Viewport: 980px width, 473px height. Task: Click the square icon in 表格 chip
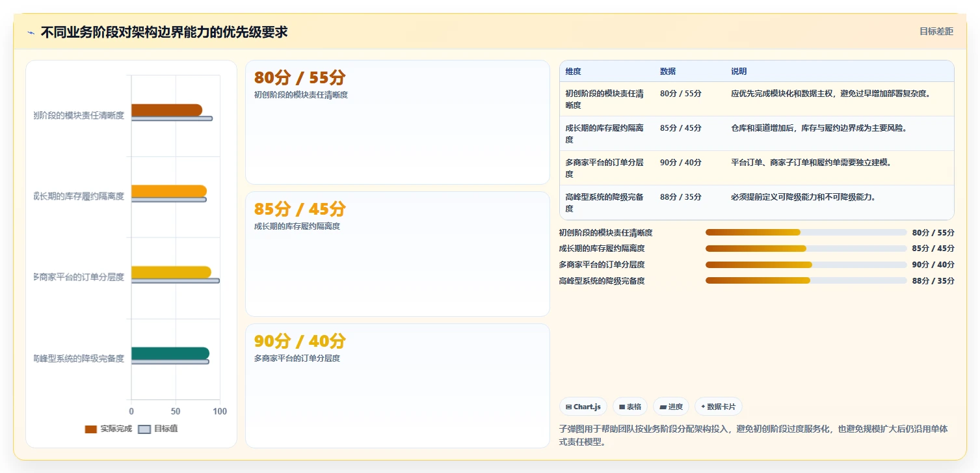(622, 407)
